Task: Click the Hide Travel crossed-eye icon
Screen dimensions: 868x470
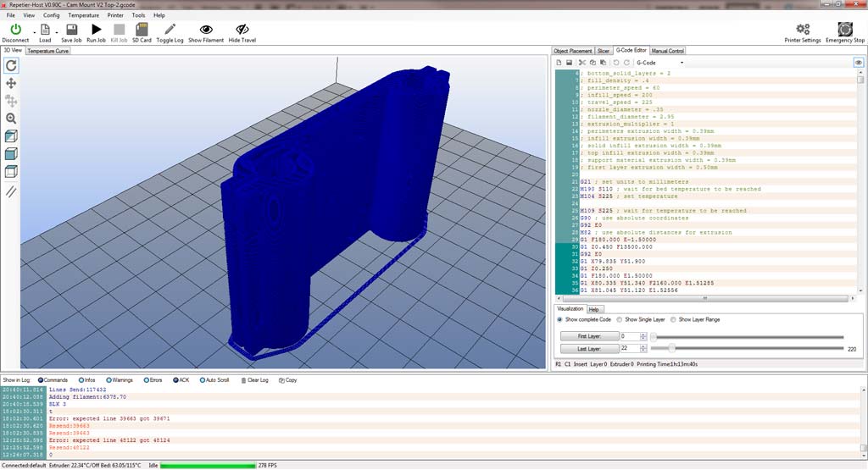Action: (242, 30)
